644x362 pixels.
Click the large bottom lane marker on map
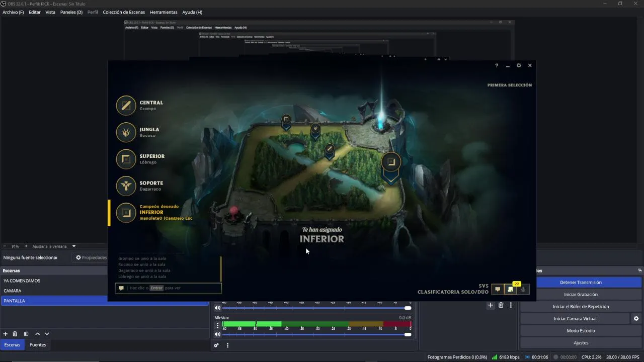[391, 167]
